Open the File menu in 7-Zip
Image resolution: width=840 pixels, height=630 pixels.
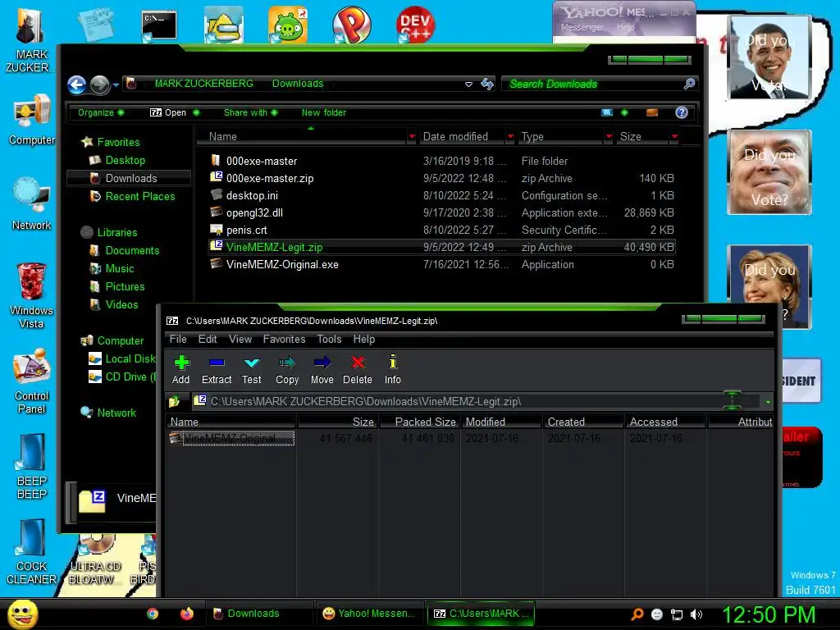coord(178,339)
